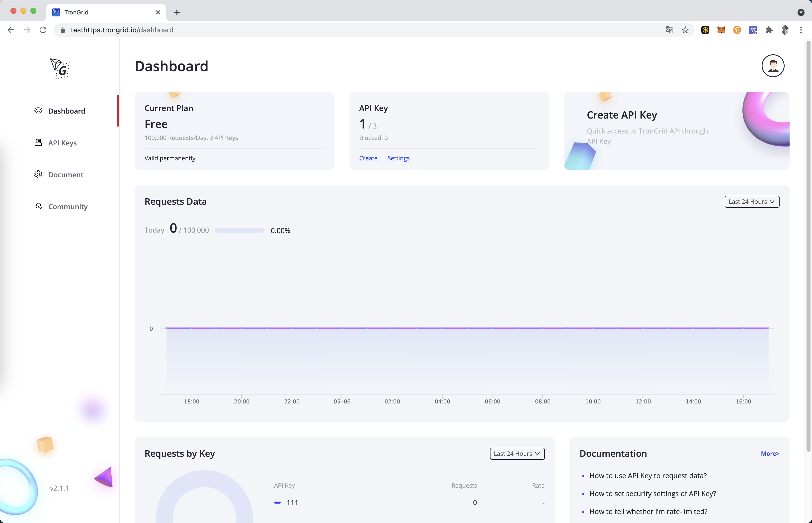Open Chrome's three-dot menu

(801, 30)
